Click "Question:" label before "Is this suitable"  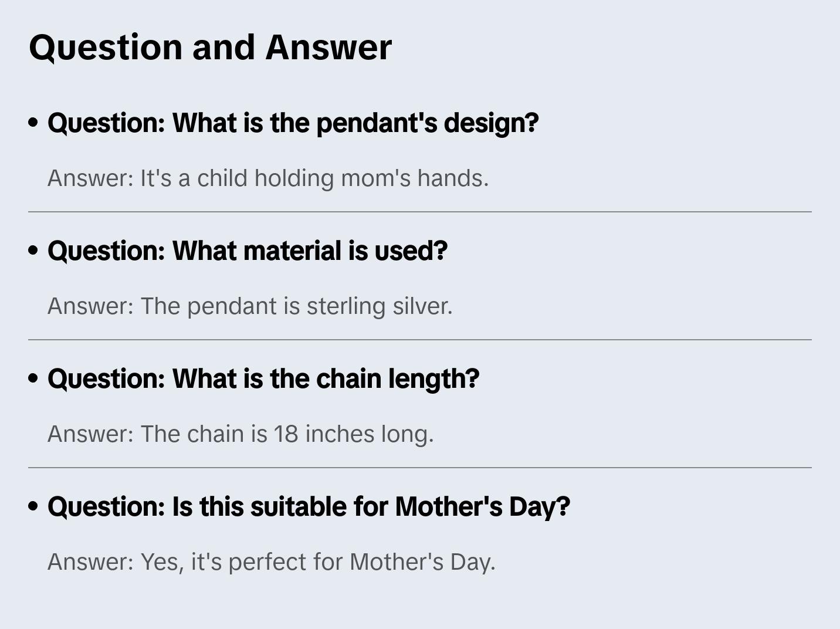(x=106, y=507)
